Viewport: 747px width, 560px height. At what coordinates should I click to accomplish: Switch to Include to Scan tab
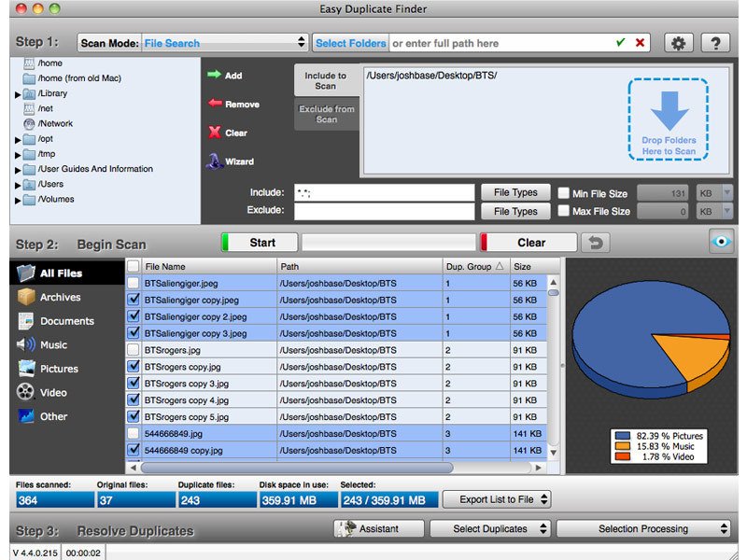(x=326, y=80)
